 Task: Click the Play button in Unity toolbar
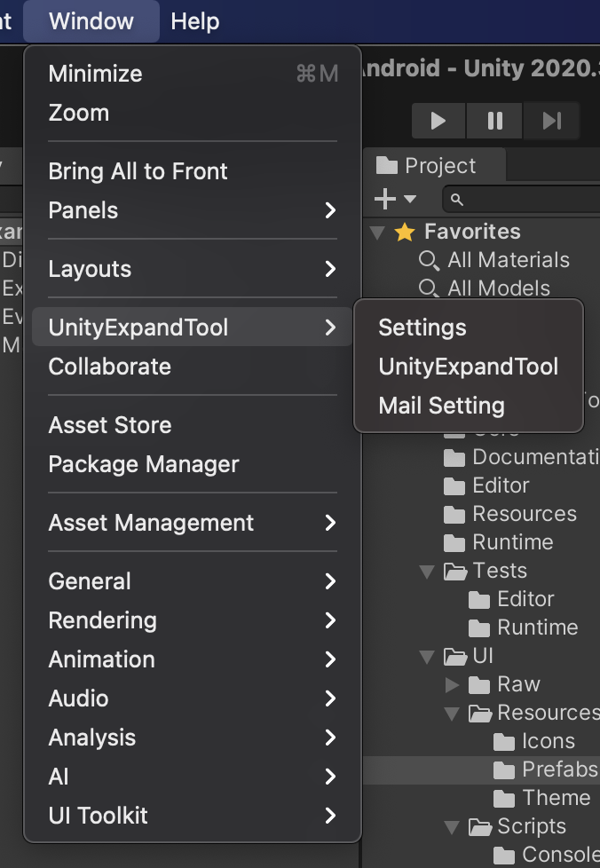438,121
